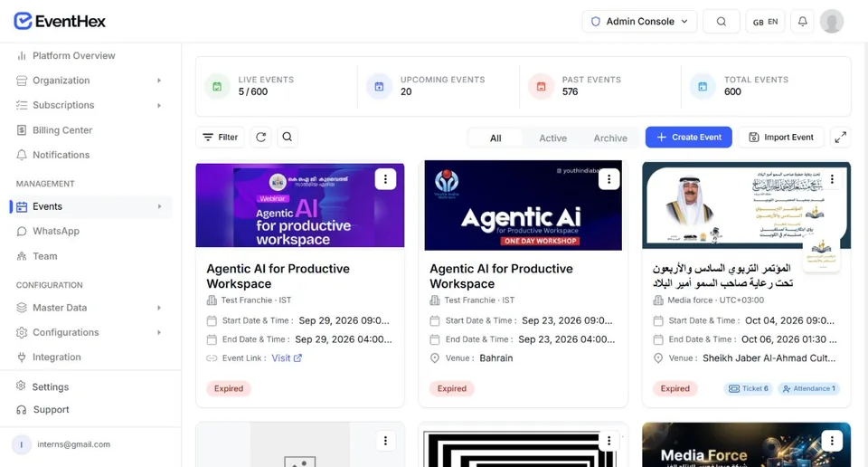Open options menu on Media Force card
The width and height of the screenshot is (868, 467).
pyautogui.click(x=832, y=441)
